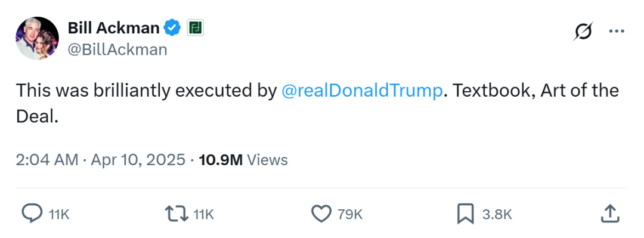The height and width of the screenshot is (238, 644).
Task: Open the Grok slashed-circle icon
Action: (x=583, y=31)
